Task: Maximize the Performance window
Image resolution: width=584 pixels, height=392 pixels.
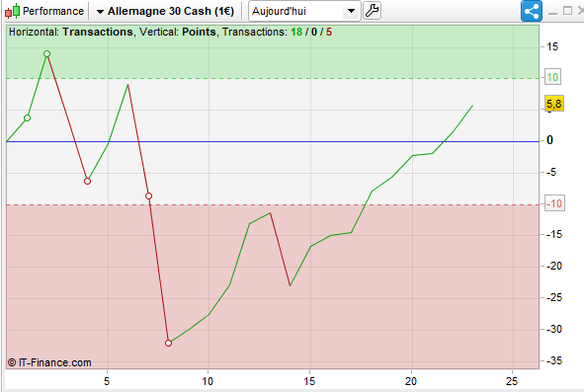Action: (x=567, y=11)
